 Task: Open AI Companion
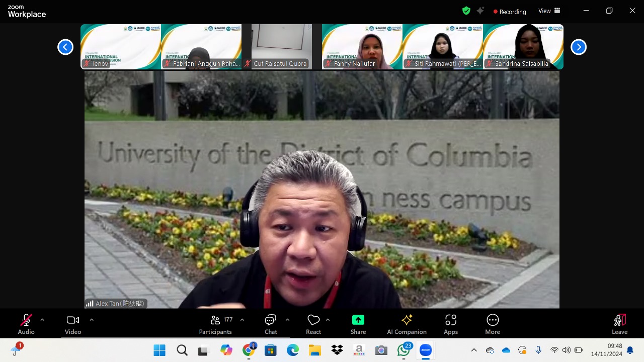click(407, 324)
